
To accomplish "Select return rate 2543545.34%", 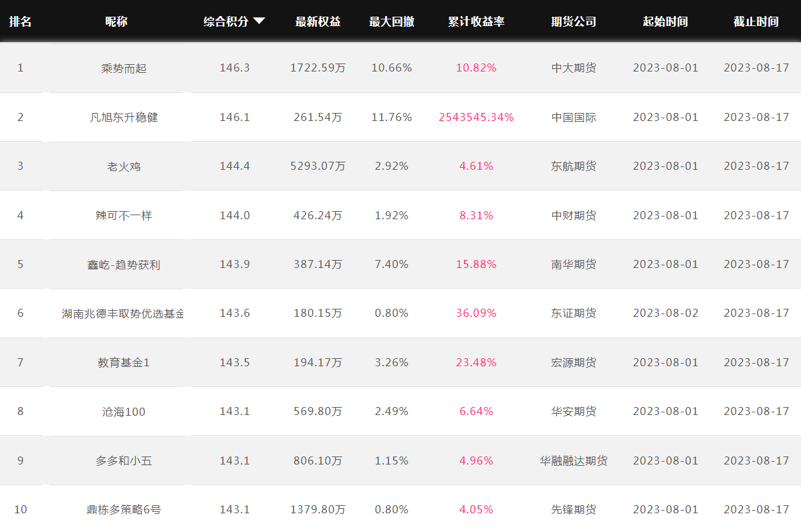I will [476, 117].
